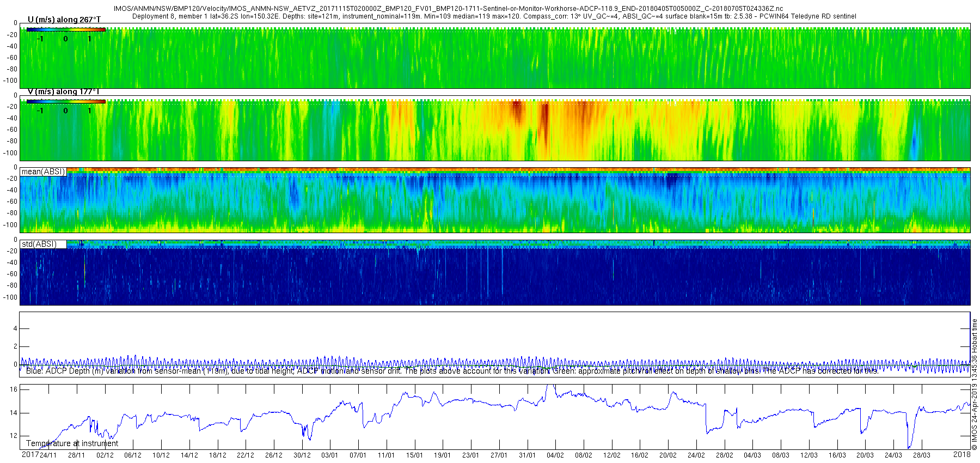980x463 pixels.
Task: Click the '24/02' date tick label
Action: pos(696,455)
